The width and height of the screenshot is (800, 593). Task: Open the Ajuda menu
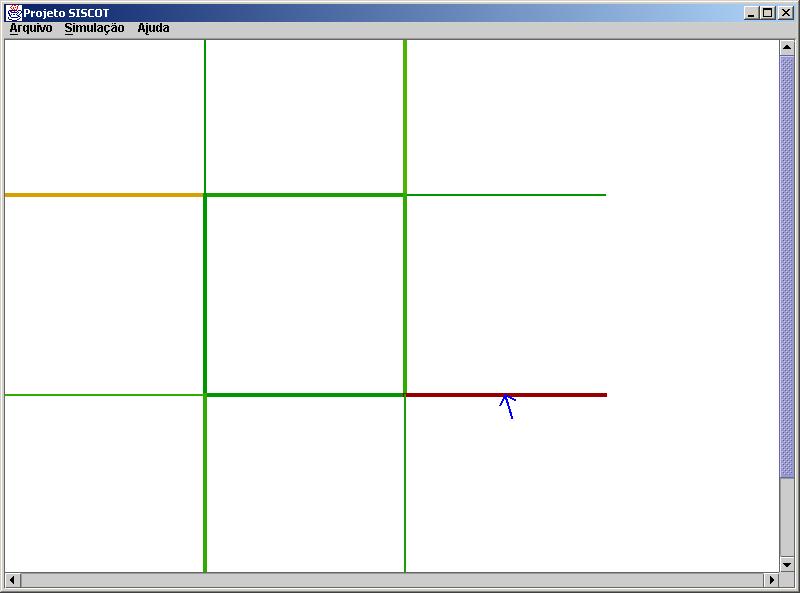(x=153, y=28)
